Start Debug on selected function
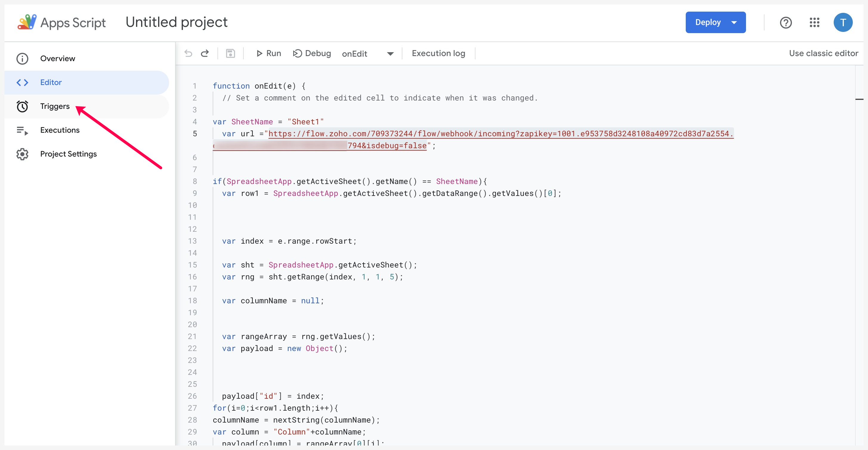The image size is (868, 450). tap(312, 53)
